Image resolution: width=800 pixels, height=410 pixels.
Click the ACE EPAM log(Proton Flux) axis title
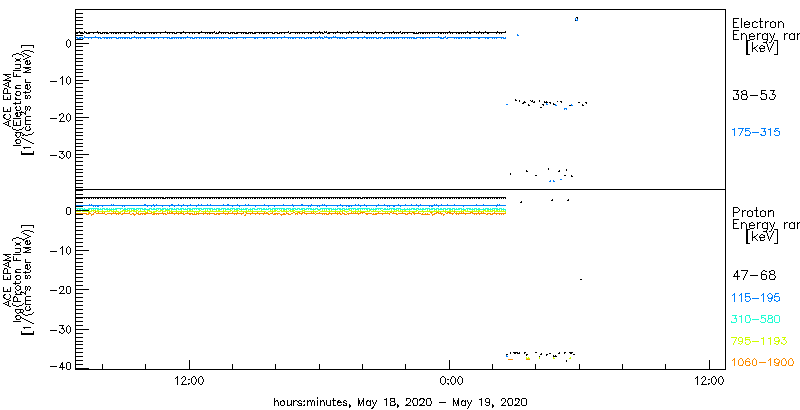(x=18, y=279)
